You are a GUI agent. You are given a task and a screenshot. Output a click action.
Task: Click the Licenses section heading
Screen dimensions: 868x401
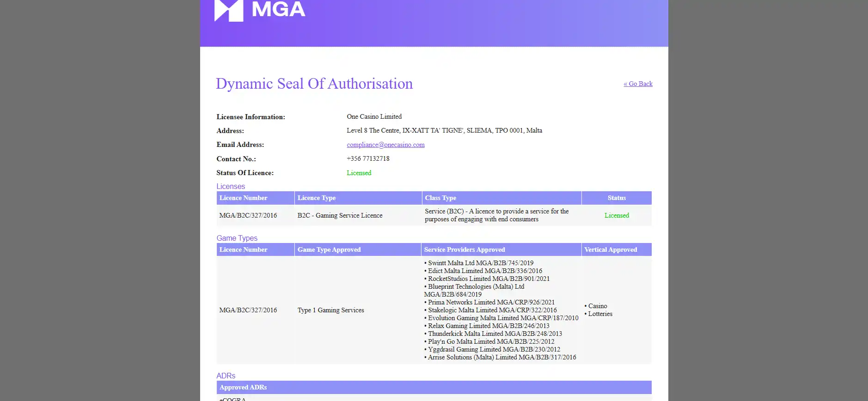pos(231,186)
